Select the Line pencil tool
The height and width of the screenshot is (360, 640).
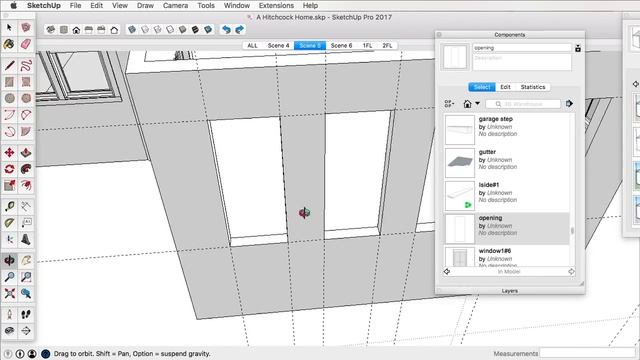tap(9, 65)
